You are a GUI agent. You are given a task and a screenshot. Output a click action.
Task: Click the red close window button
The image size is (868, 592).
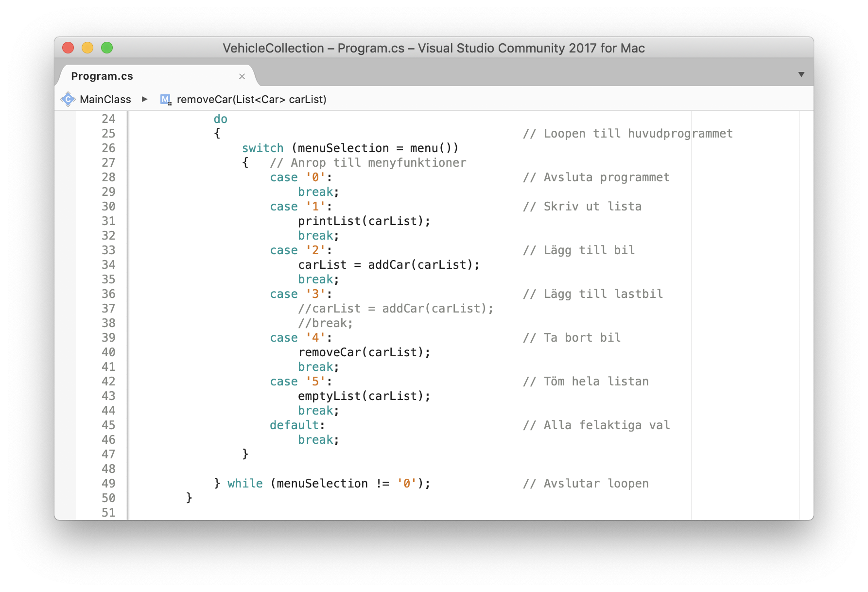click(x=68, y=48)
